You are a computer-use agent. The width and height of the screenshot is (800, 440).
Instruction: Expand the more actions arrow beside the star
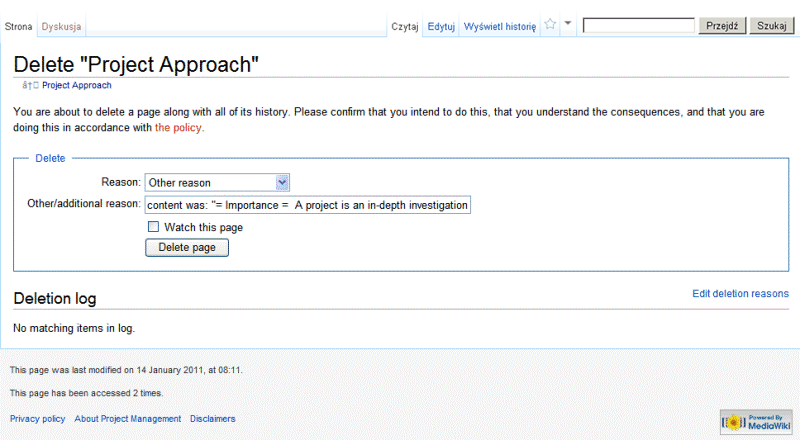click(x=568, y=23)
